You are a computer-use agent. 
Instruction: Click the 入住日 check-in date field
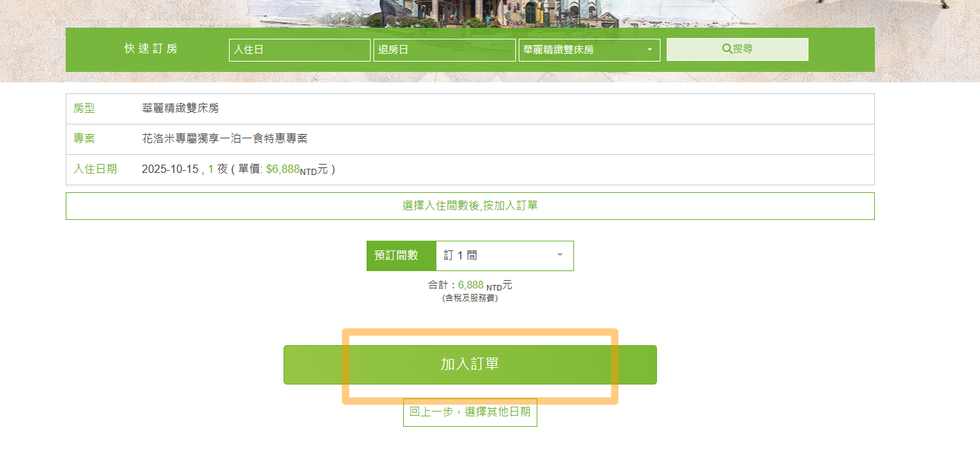(299, 50)
